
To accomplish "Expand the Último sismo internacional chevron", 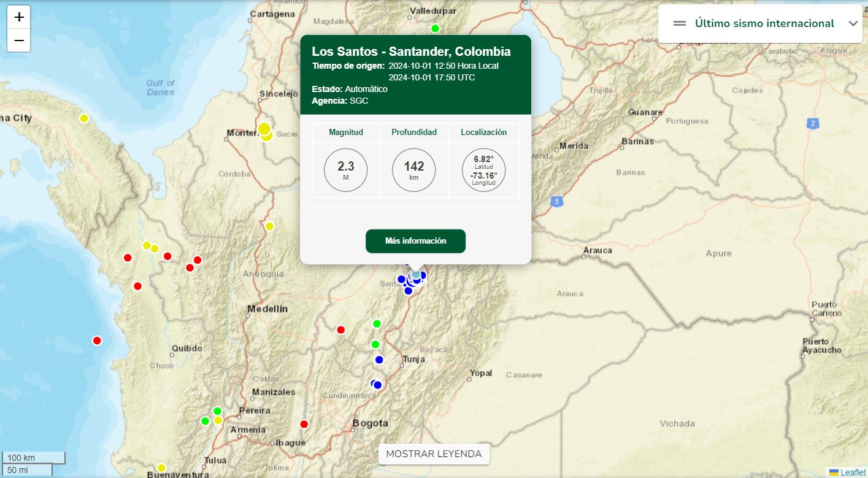I will 853,23.
